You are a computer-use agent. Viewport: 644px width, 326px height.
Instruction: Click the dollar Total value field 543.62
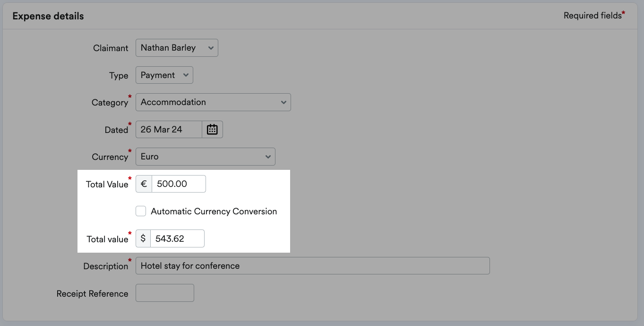click(177, 238)
